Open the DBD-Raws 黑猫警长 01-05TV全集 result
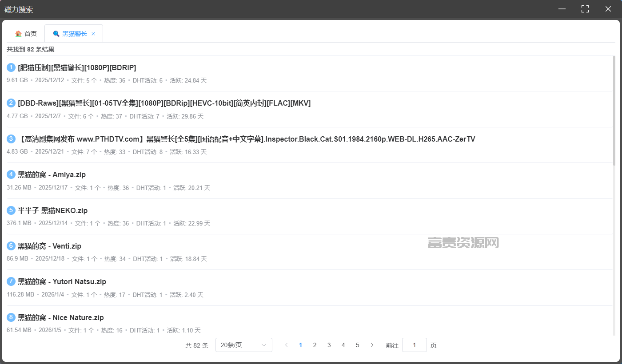622x364 pixels. (x=164, y=103)
